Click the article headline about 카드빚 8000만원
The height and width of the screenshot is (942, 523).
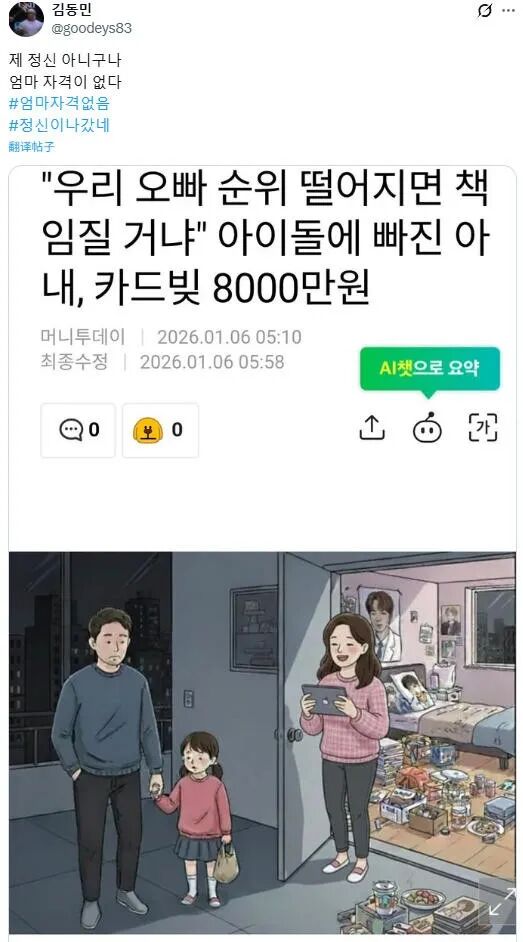pos(265,240)
